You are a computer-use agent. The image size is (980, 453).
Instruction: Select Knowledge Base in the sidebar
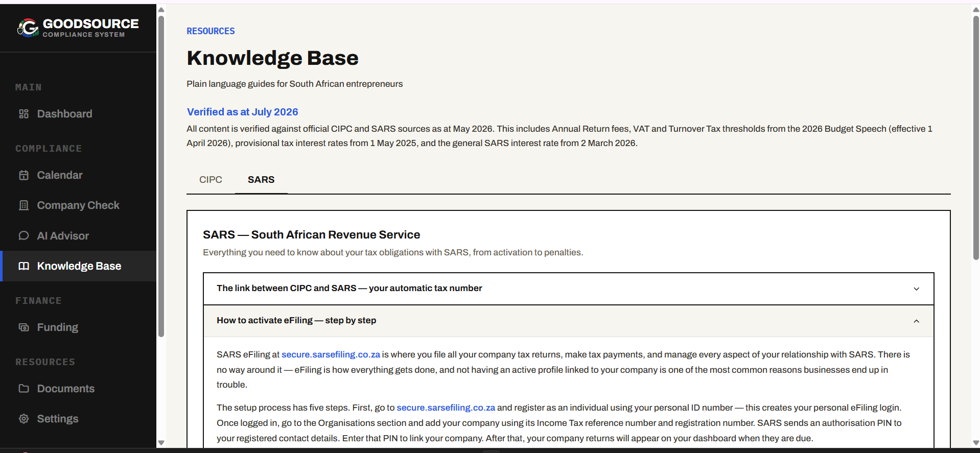point(78,266)
